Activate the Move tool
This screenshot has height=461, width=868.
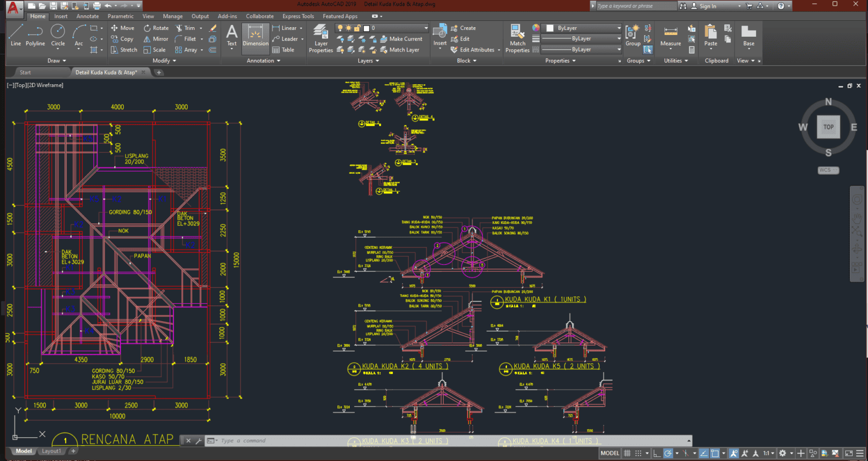click(x=122, y=28)
